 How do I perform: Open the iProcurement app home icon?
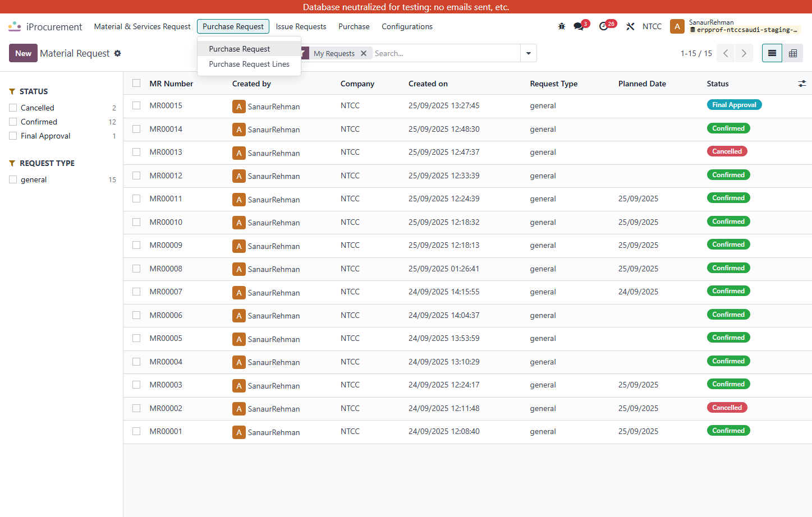(15, 26)
